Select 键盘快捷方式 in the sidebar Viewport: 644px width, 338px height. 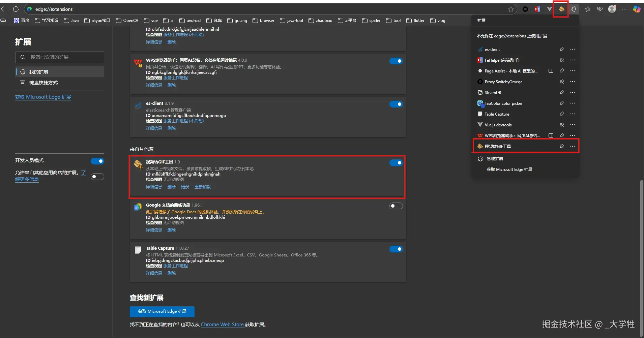60,83
